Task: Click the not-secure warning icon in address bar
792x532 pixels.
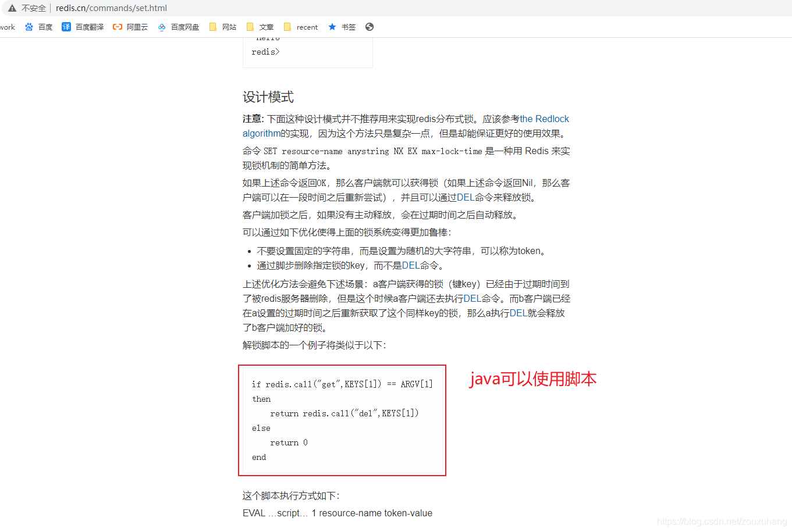Action: (x=12, y=8)
